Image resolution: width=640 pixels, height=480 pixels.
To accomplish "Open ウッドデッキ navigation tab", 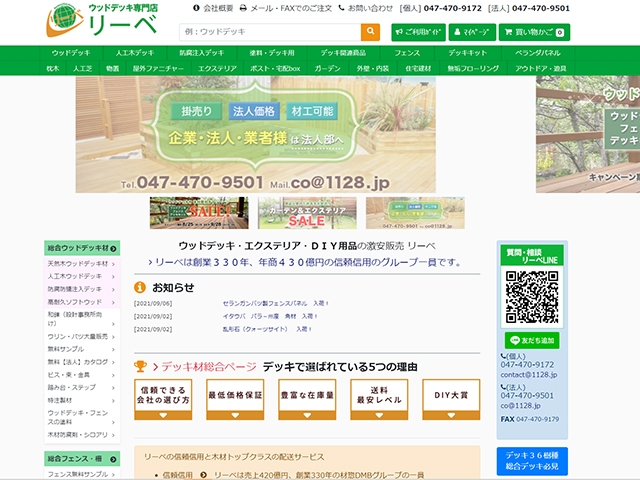I will tap(70, 52).
